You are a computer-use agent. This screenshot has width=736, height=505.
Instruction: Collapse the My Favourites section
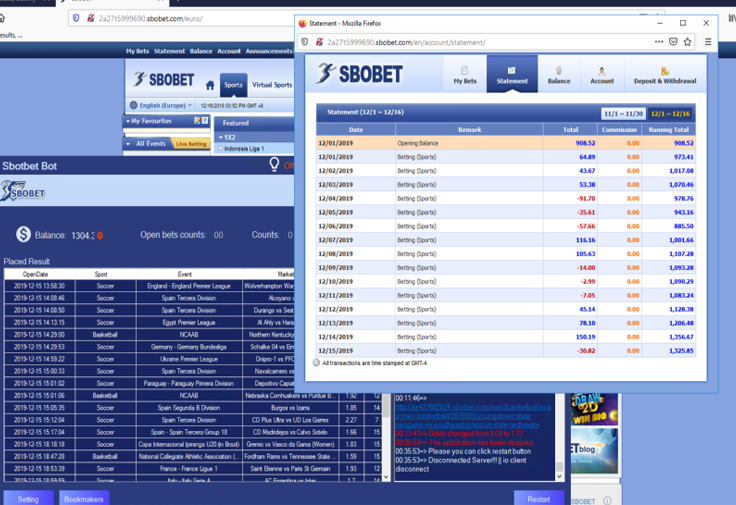[x=128, y=121]
